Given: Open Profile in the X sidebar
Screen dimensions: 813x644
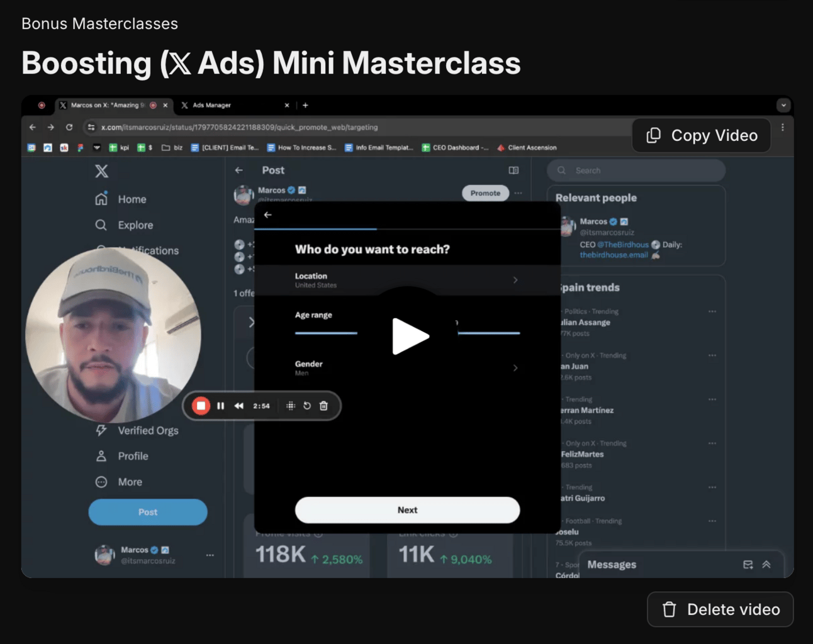Looking at the screenshot, I should 122,456.
